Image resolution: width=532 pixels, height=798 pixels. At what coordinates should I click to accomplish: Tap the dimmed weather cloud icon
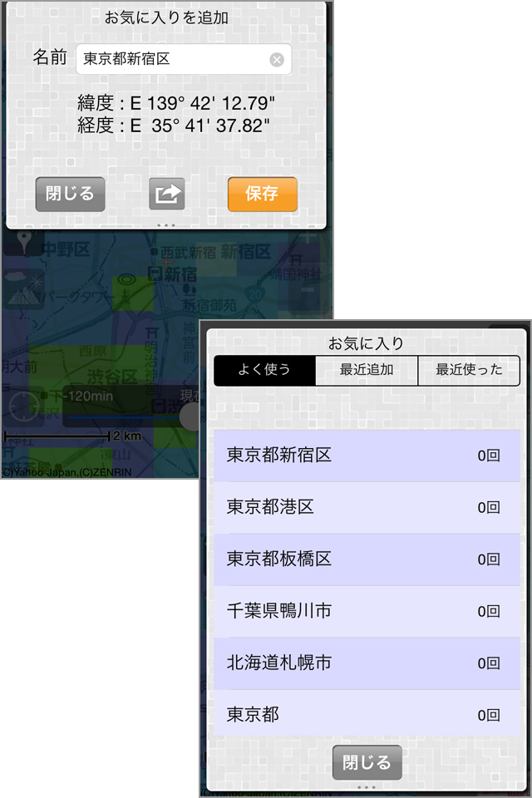pyautogui.click(x=23, y=288)
